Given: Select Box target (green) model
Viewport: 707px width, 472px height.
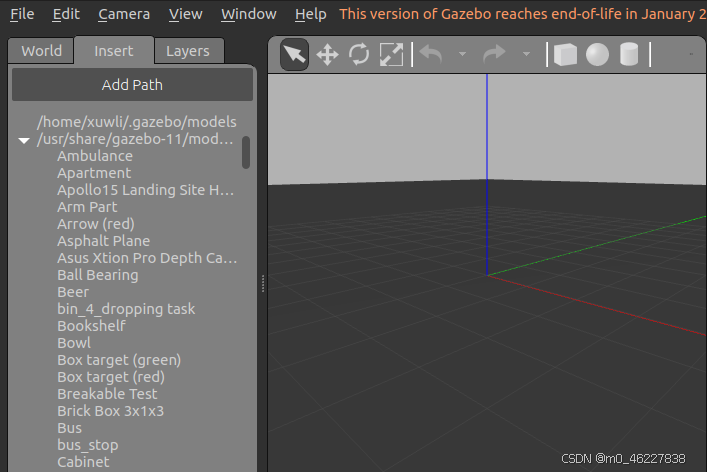Looking at the screenshot, I should (119, 360).
